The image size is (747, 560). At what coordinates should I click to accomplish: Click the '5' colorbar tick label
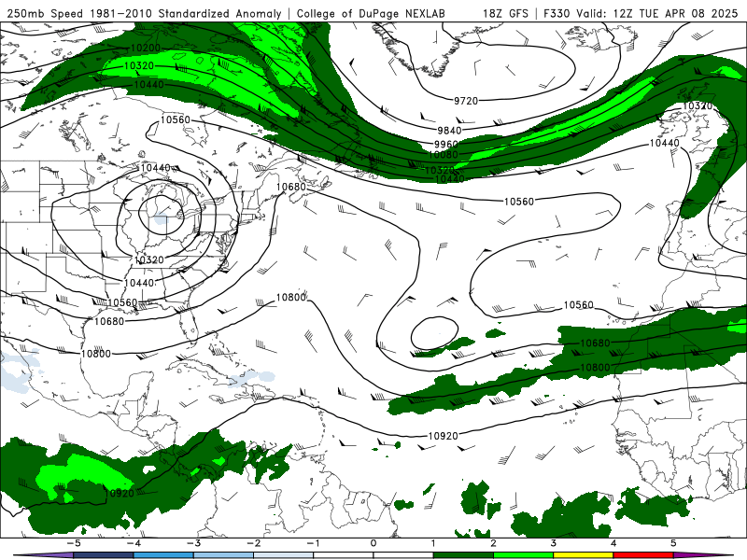tap(673, 543)
